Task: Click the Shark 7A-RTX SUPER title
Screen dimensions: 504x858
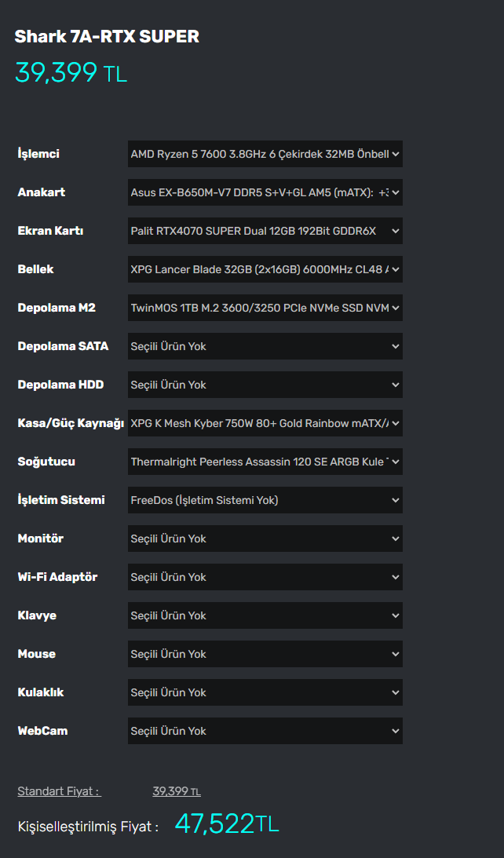Action: pos(107,36)
